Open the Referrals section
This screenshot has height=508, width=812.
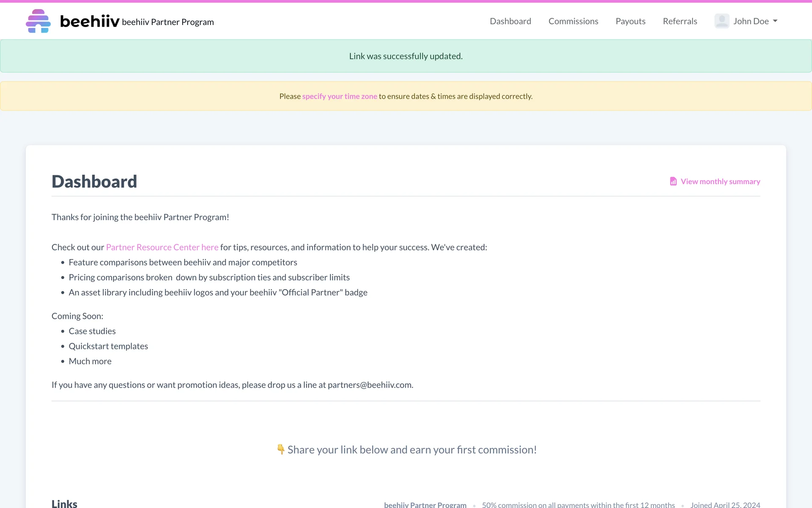pyautogui.click(x=680, y=21)
